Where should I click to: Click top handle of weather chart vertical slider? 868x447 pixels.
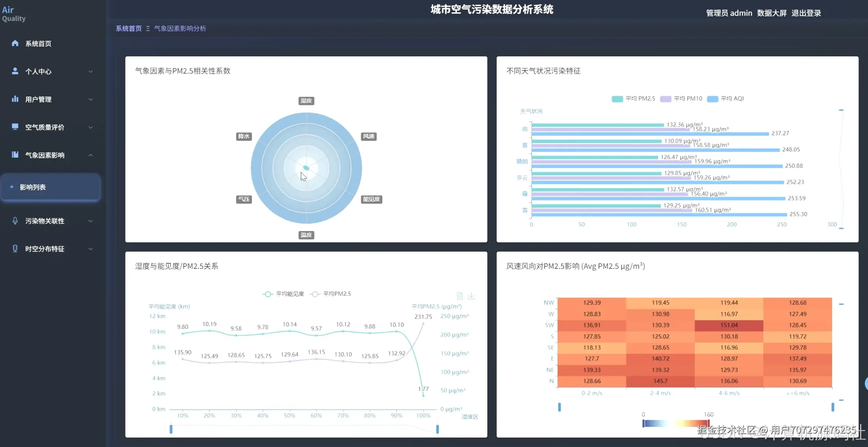coord(841,110)
